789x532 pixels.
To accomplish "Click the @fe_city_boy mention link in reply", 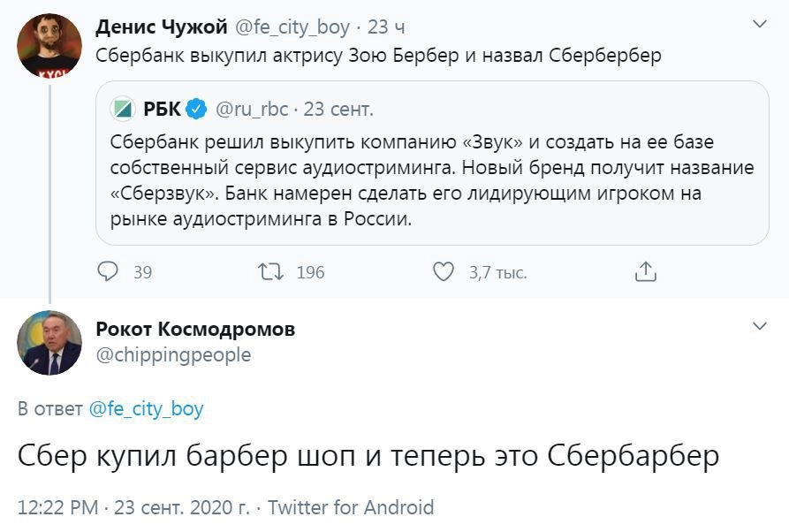I will point(146,409).
